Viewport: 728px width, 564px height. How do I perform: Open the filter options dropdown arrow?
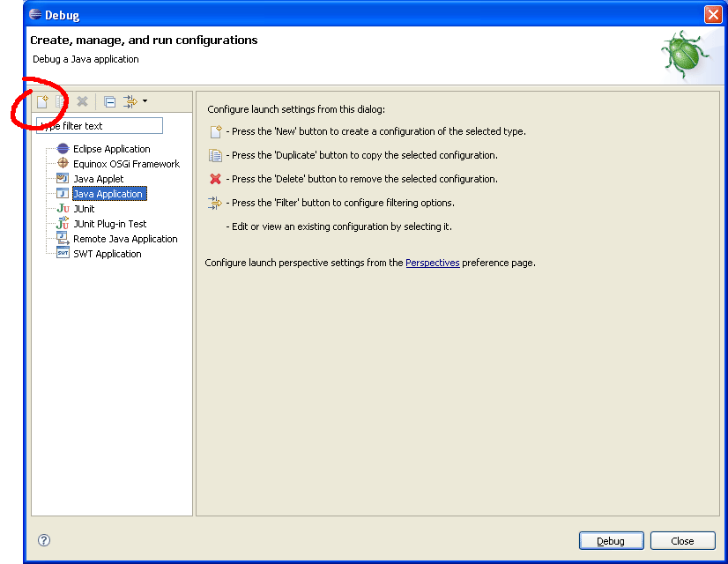pyautogui.click(x=145, y=102)
